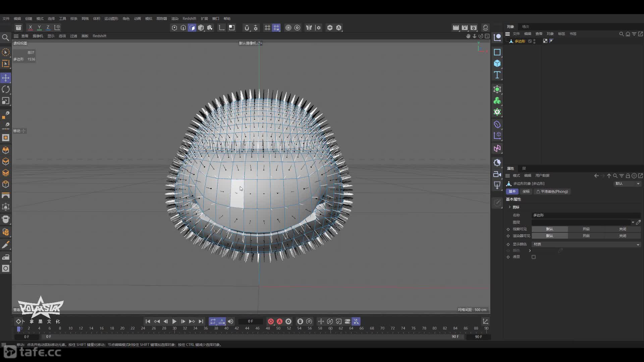Viewport: 644px width, 362px height.
Task: Open the Cloner MoGraph icon
Action: point(497,101)
